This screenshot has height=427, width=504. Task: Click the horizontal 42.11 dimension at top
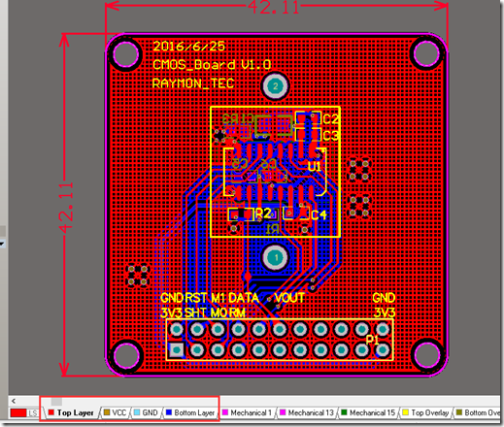coord(274,7)
